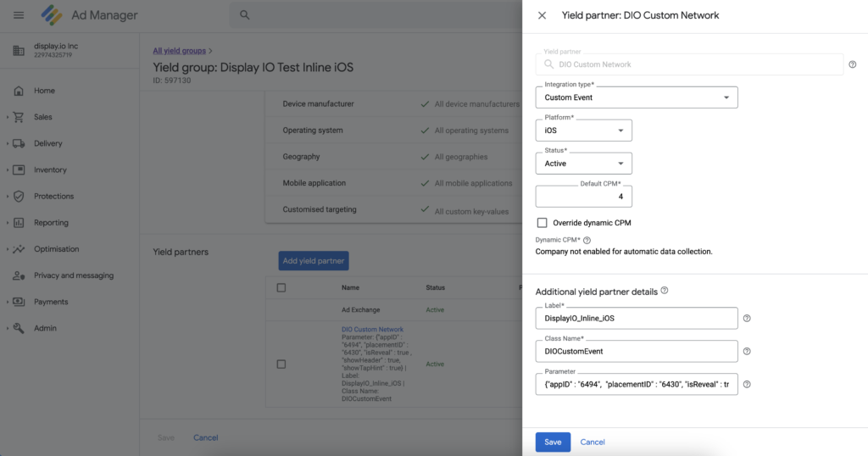The height and width of the screenshot is (456, 868).
Task: Click the Inventory icon in sidebar
Action: [x=19, y=170]
